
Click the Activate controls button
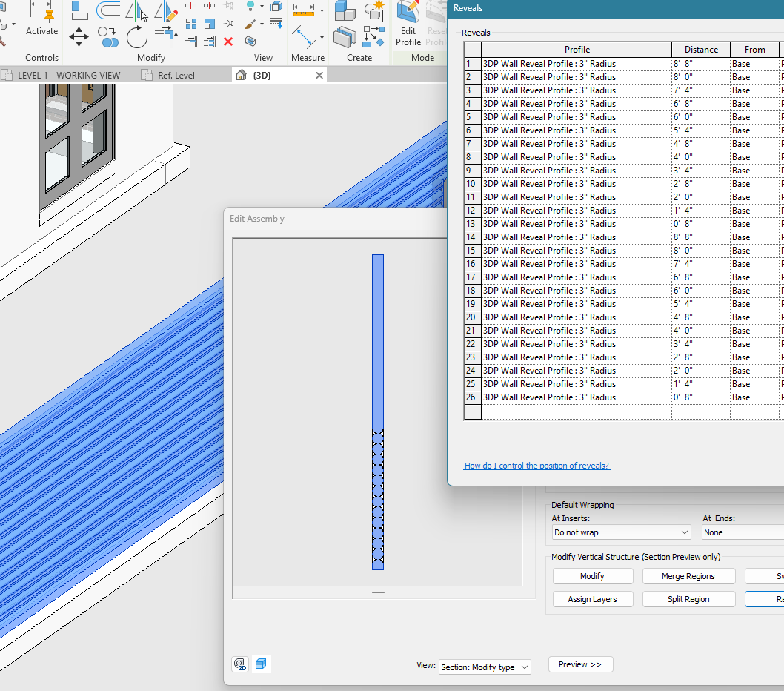[42, 19]
